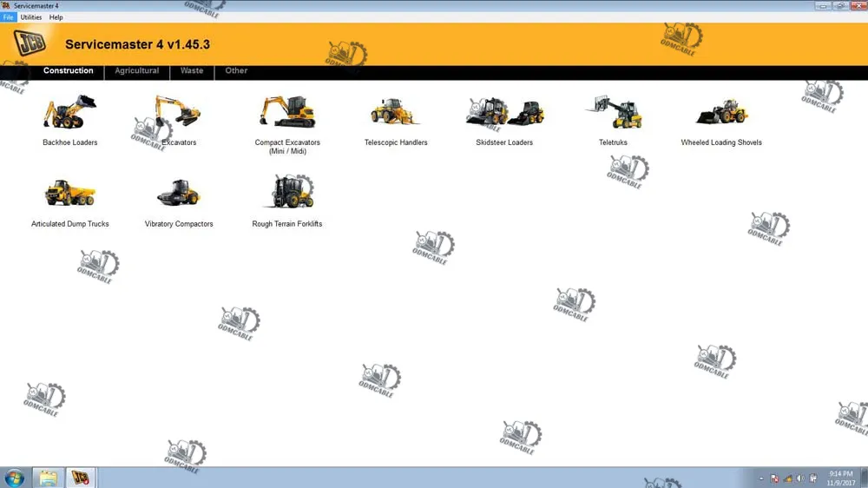
Task: Open the File menu
Action: [9, 17]
